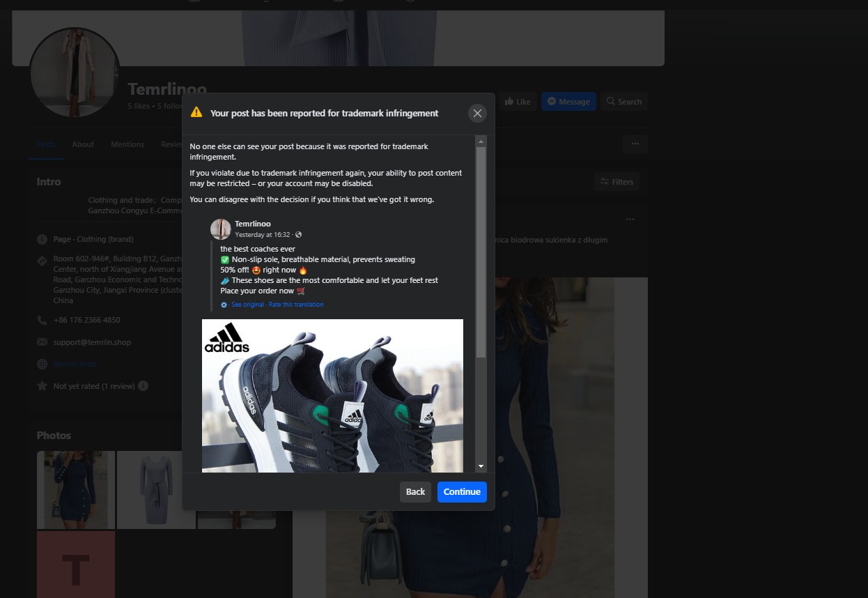The height and width of the screenshot is (598, 868).
Task: Click the dialog vertical scrollbar thumb
Action: [x=481, y=252]
